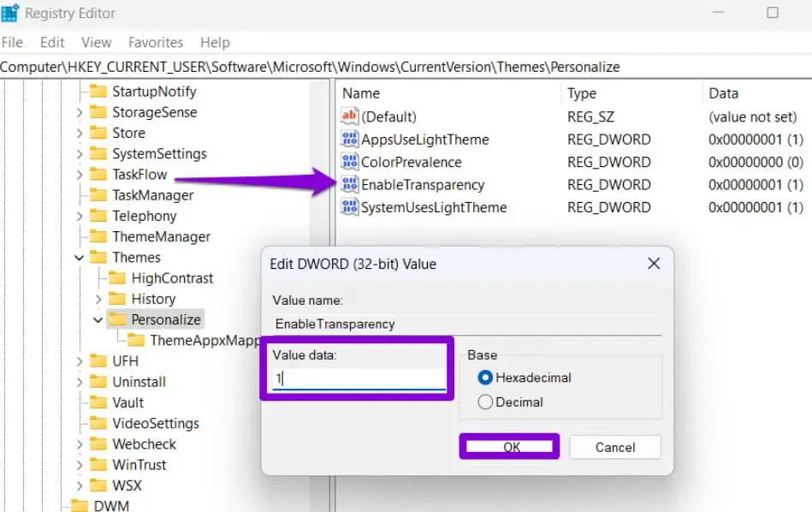Expand the Uninstall tree node

(x=80, y=382)
